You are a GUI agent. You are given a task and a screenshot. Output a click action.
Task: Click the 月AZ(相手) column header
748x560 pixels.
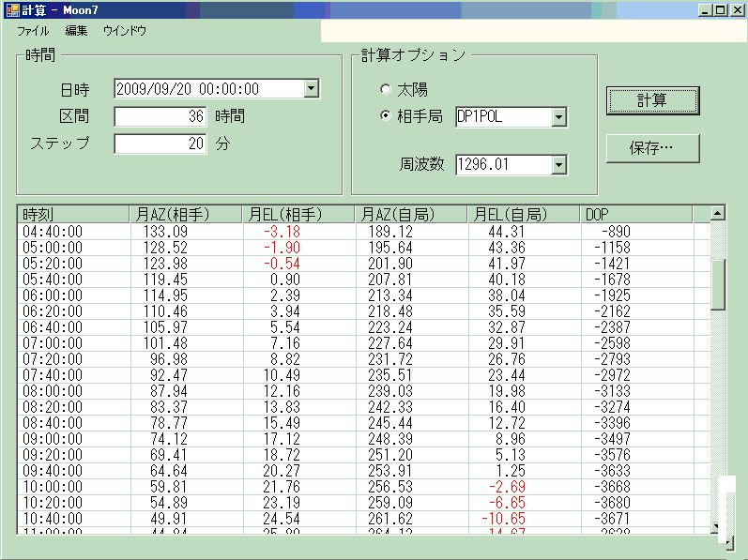pos(185,215)
